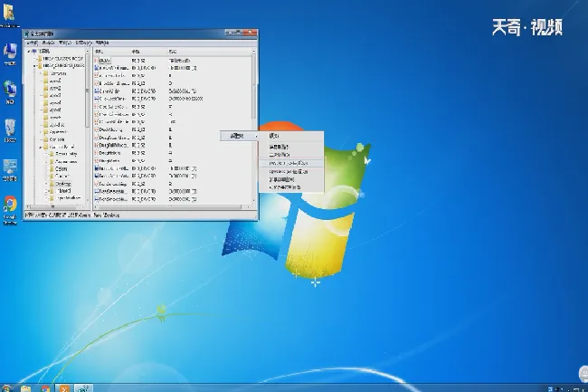The image size is (588, 392).
Task: Click the New (新建) context menu item
Action: pyautogui.click(x=239, y=136)
